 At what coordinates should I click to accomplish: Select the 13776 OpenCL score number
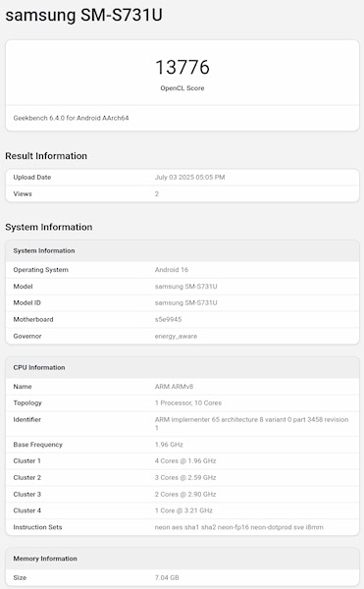(x=182, y=67)
